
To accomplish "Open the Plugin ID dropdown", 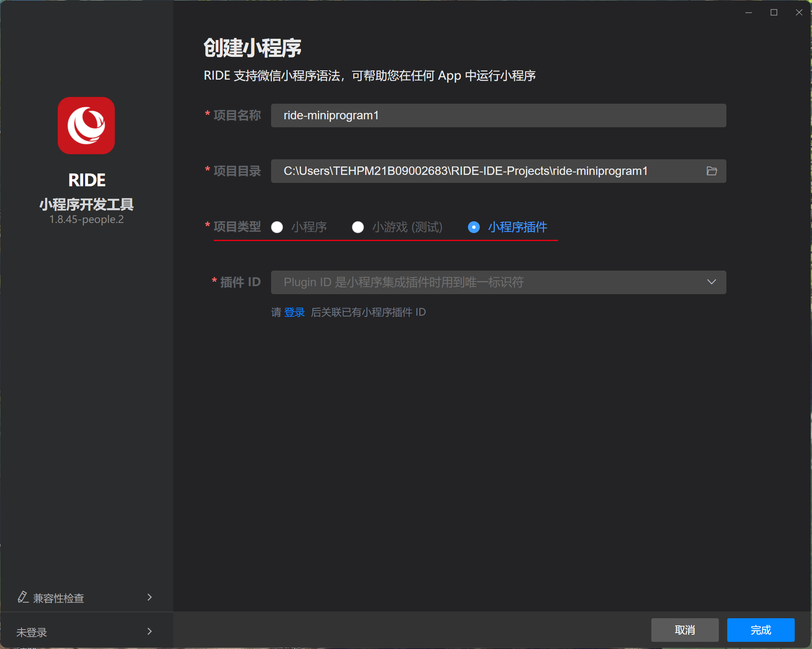I will (x=498, y=282).
